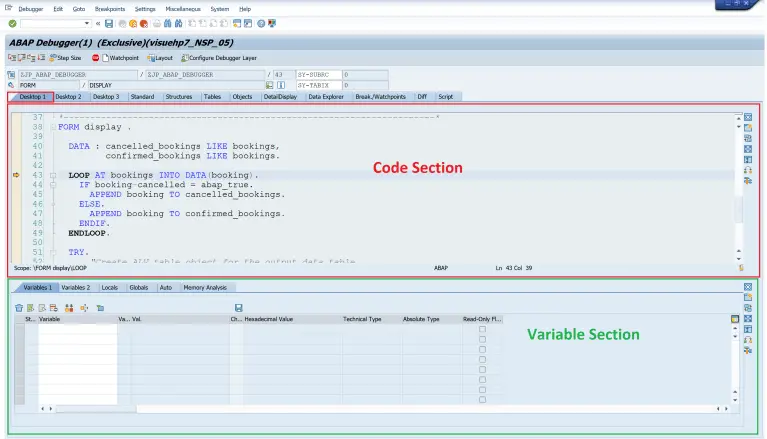Open the Settings menu
The width and height of the screenshot is (767, 439).
click(x=145, y=9)
